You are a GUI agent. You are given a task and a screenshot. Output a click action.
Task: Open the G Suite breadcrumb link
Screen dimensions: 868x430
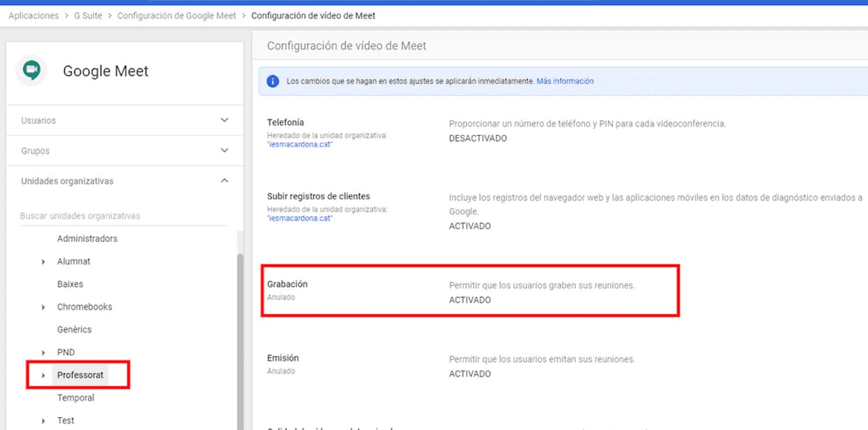(x=88, y=15)
